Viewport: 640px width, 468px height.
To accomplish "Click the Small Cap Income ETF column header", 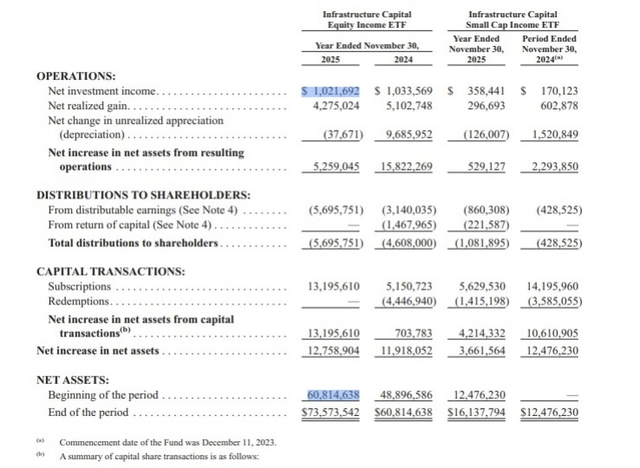I will pos(513,20).
